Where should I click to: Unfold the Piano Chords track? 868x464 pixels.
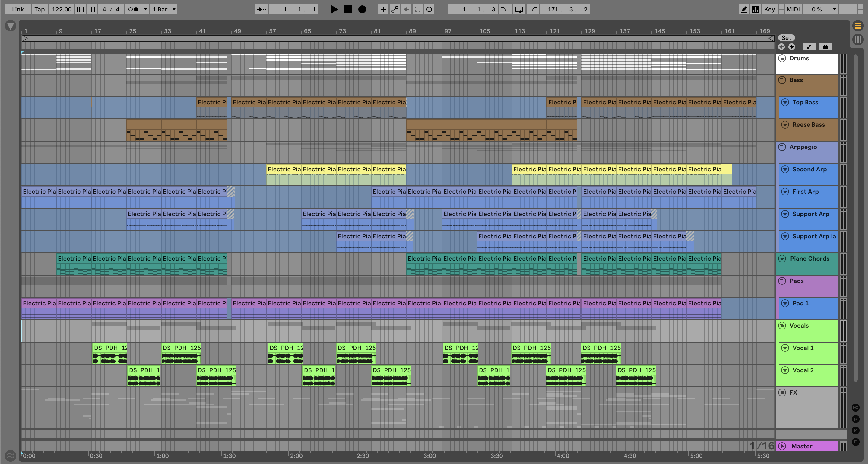click(782, 259)
